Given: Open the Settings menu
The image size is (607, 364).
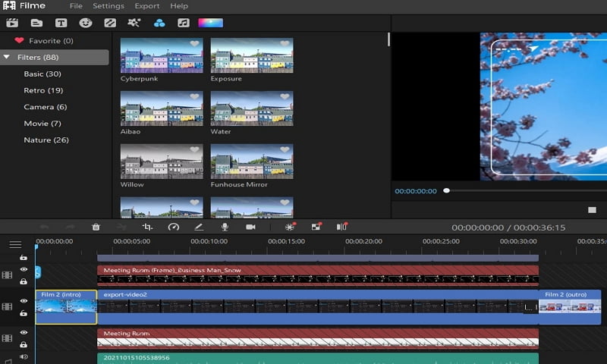Looking at the screenshot, I should click(109, 6).
